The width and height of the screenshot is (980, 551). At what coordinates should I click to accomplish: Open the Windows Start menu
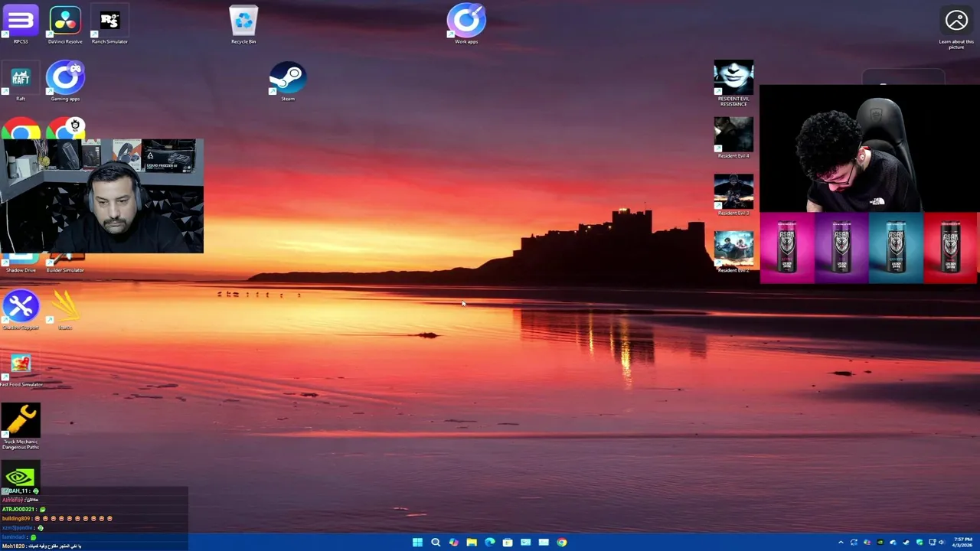[417, 542]
